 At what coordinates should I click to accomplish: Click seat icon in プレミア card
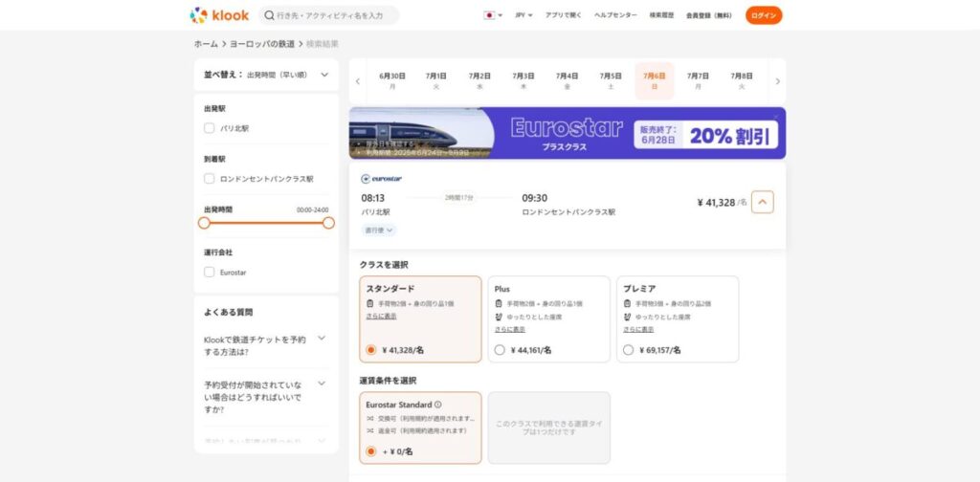point(627,317)
